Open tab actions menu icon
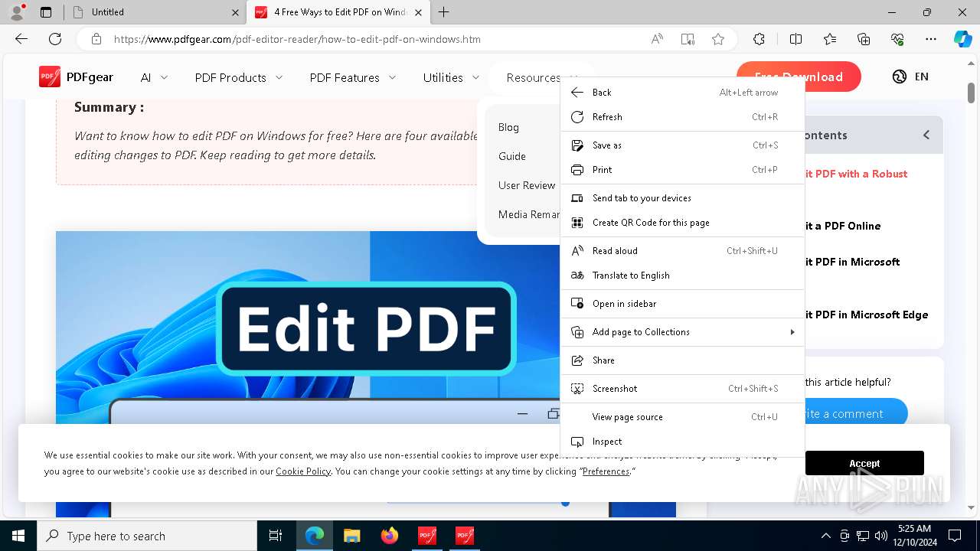Image resolution: width=980 pixels, height=551 pixels. tap(46, 11)
